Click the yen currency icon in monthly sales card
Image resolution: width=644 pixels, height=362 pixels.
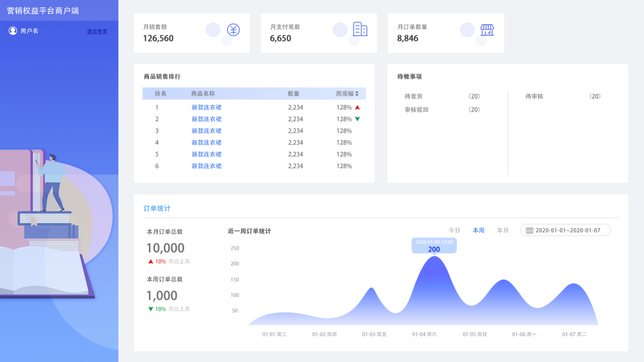233,30
